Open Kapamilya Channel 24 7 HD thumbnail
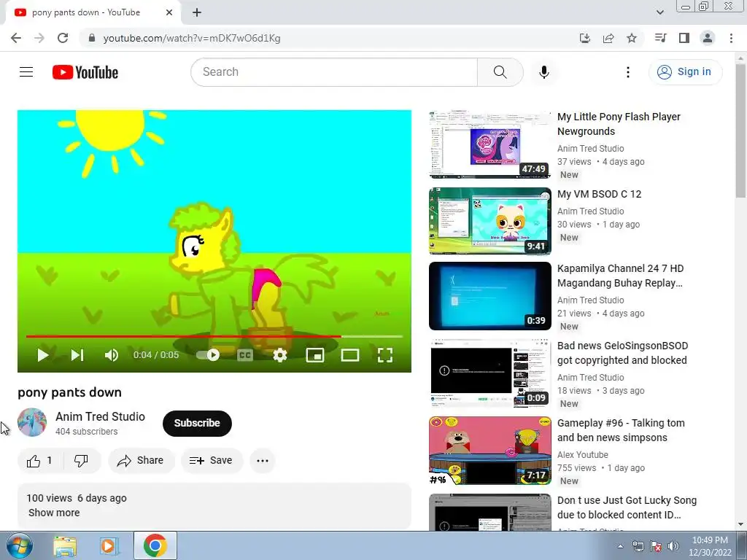This screenshot has width=747, height=560. coord(489,296)
